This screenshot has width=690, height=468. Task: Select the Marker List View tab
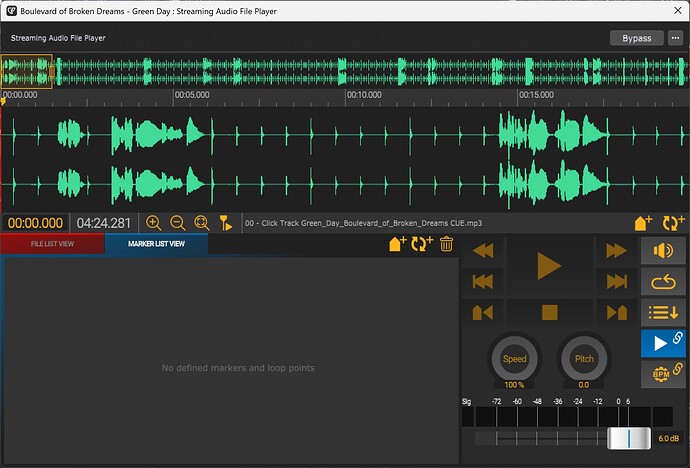(x=156, y=244)
